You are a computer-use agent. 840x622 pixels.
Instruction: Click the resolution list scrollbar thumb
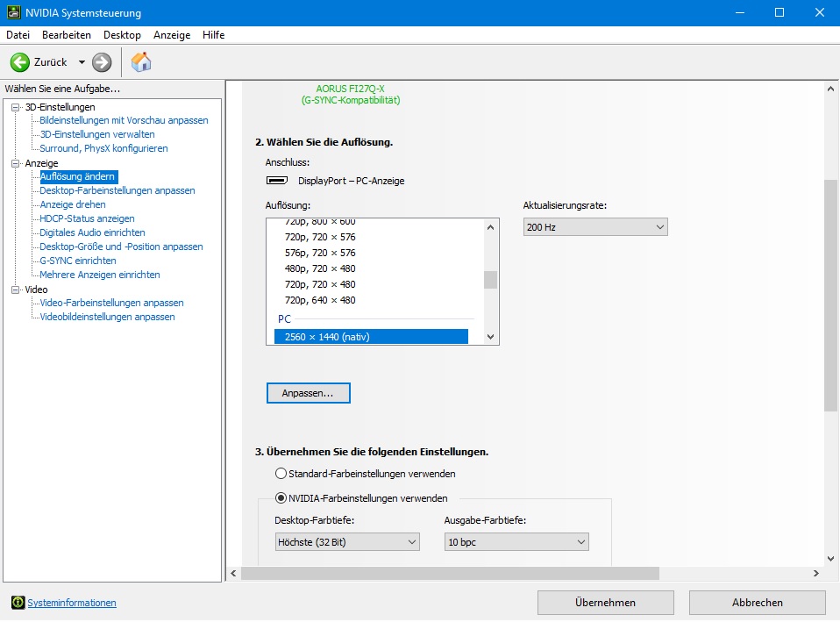click(x=491, y=280)
